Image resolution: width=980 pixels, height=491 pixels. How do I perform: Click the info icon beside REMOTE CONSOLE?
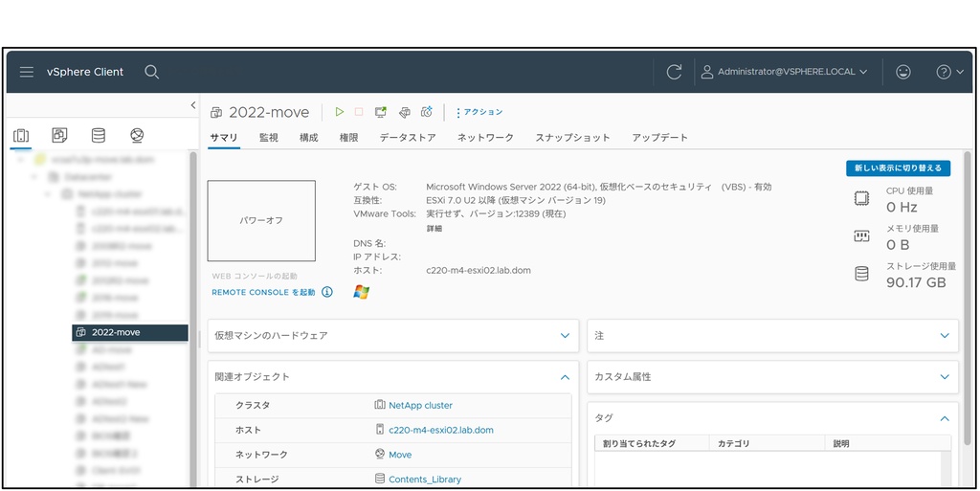point(327,292)
